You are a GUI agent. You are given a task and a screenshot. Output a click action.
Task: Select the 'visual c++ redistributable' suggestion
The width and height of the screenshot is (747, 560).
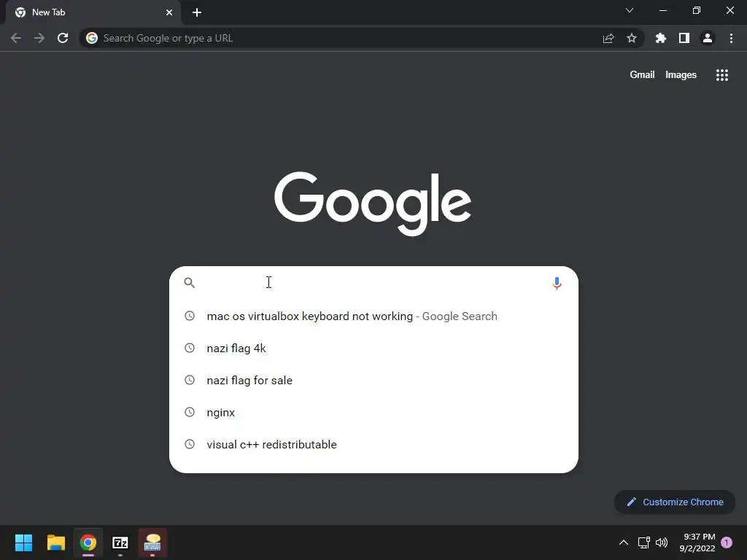coord(374,444)
